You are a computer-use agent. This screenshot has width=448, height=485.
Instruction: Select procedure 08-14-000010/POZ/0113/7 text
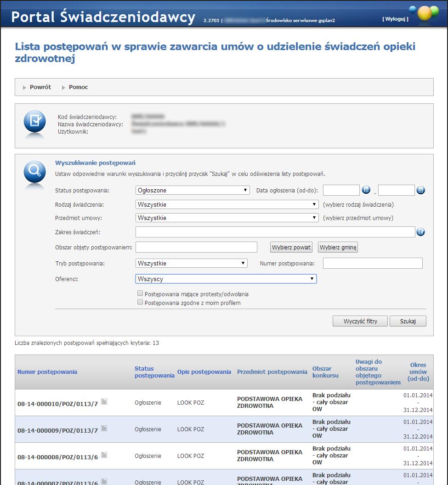pos(57,404)
